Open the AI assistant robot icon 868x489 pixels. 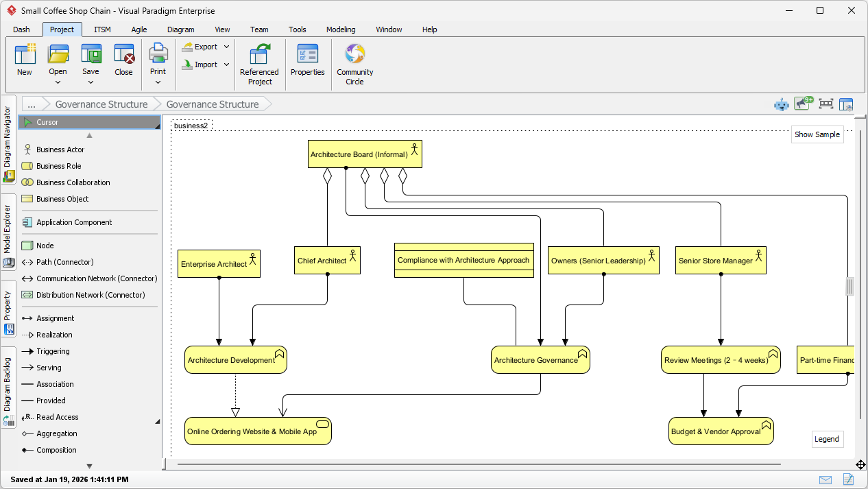click(782, 104)
